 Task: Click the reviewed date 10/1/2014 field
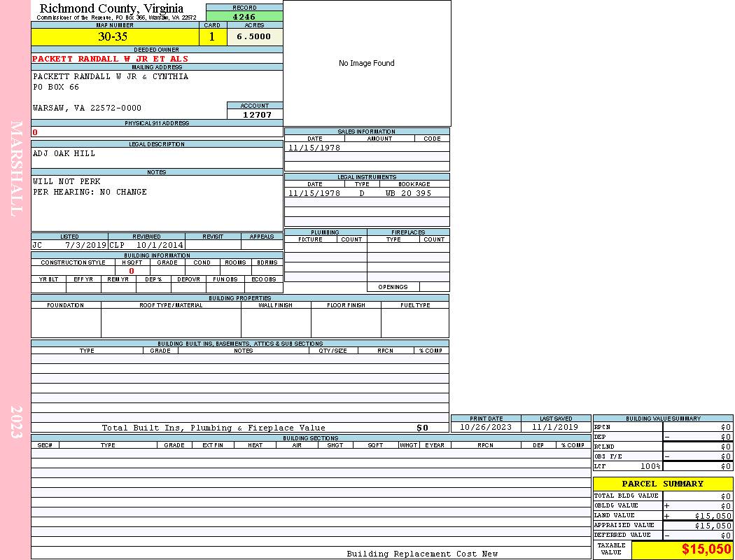[160, 246]
